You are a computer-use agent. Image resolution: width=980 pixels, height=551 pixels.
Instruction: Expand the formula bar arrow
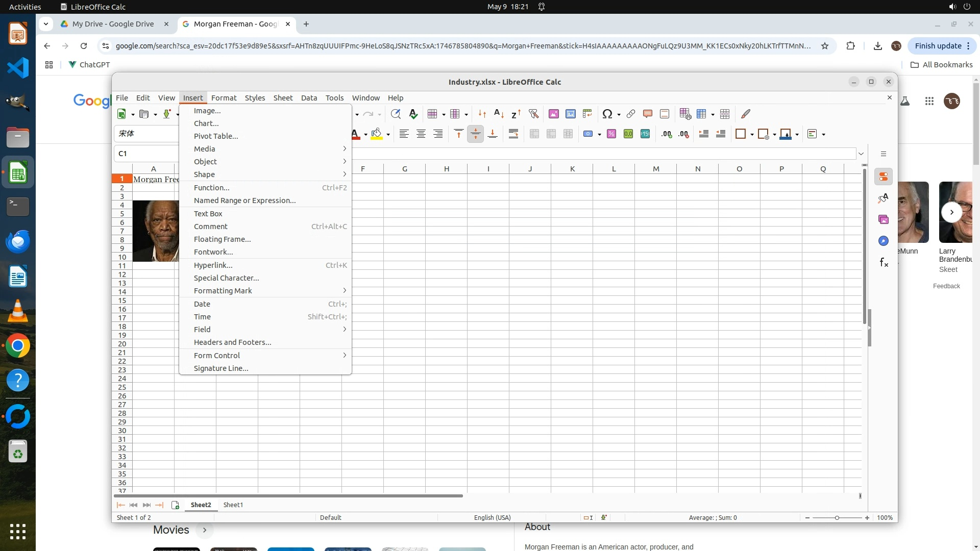point(861,154)
